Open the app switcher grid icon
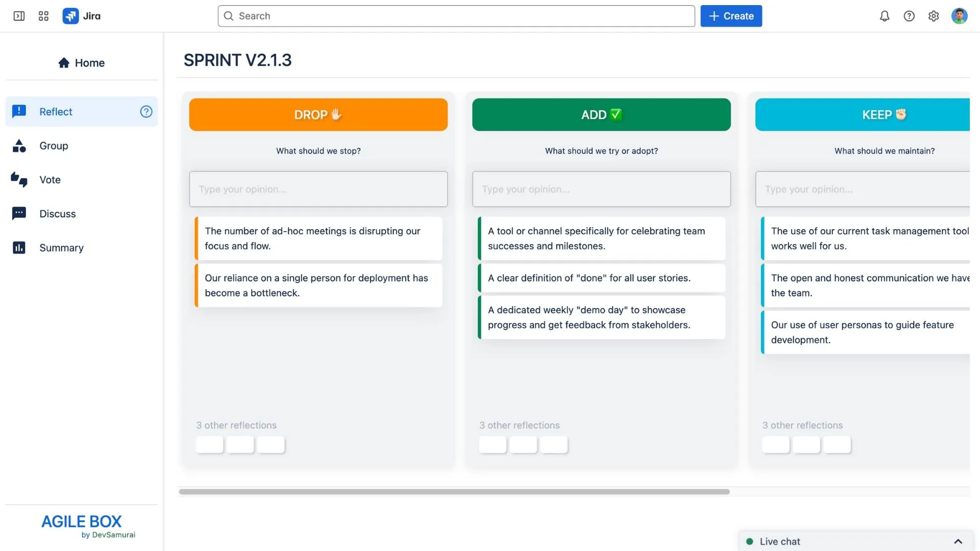Image resolution: width=980 pixels, height=551 pixels. tap(43, 16)
